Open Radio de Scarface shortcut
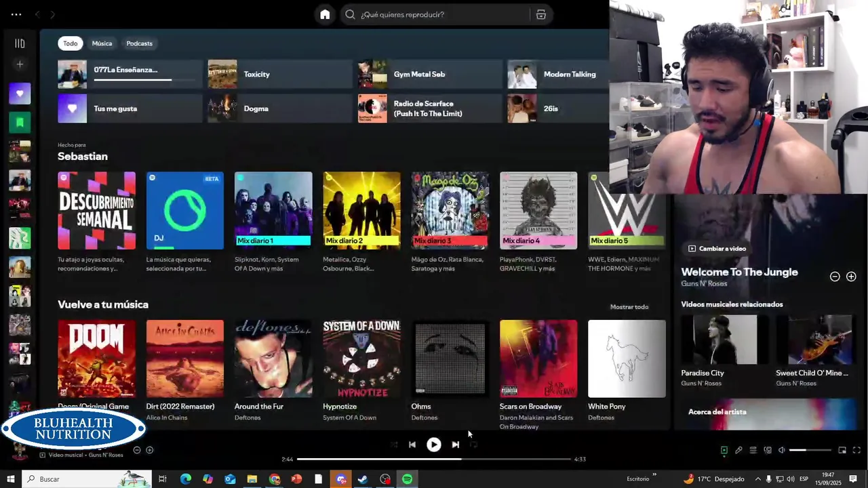 pos(429,108)
